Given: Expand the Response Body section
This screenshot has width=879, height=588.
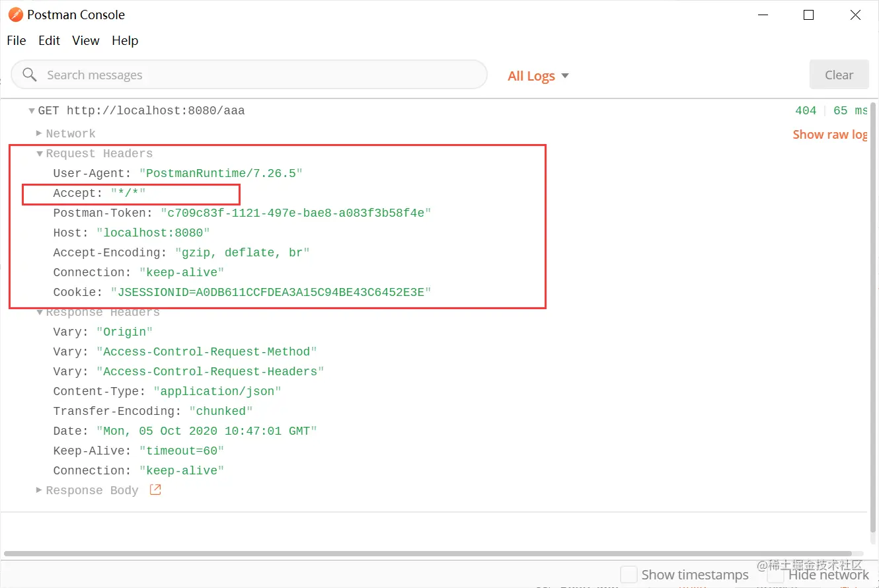Looking at the screenshot, I should tap(39, 490).
